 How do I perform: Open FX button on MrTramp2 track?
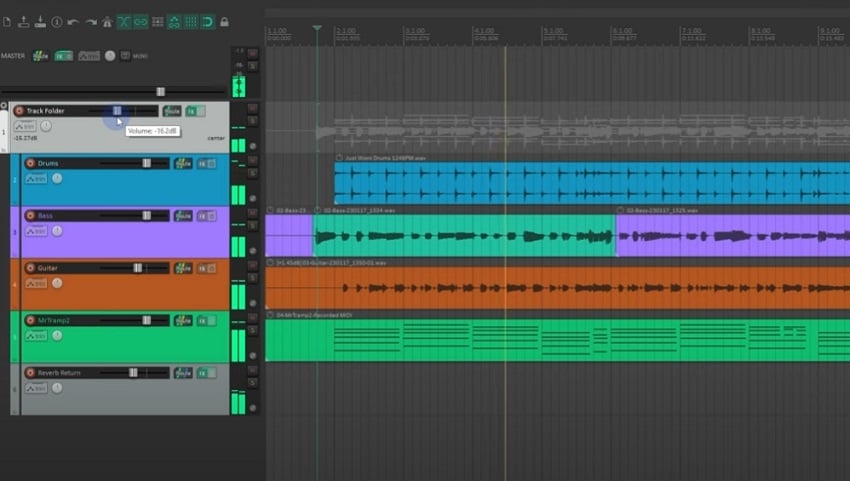206,320
